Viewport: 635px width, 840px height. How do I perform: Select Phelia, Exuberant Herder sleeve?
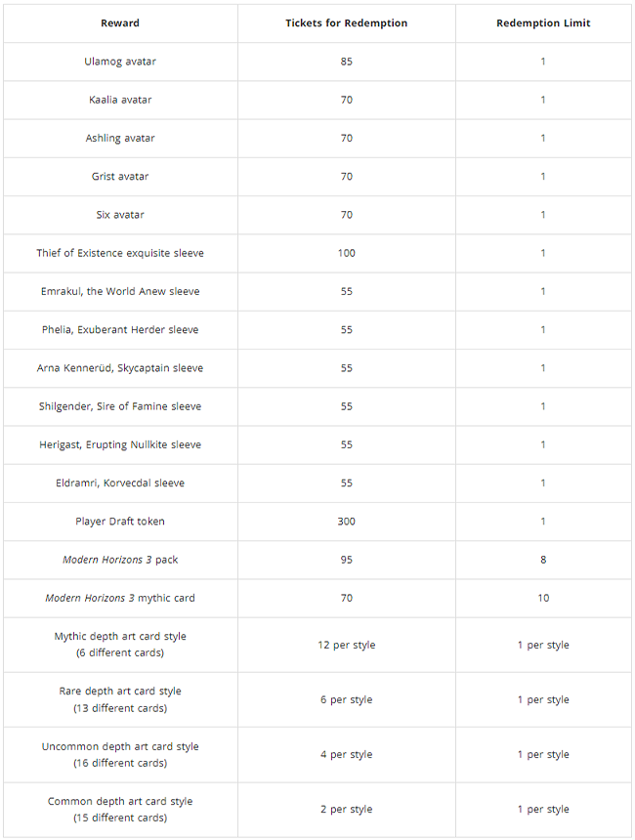tap(120, 329)
